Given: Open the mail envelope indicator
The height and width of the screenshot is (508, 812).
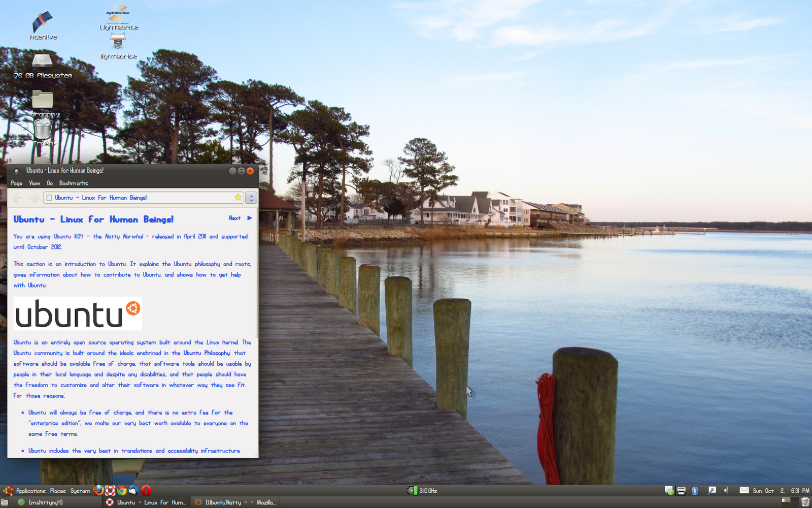Looking at the screenshot, I should coord(744,490).
